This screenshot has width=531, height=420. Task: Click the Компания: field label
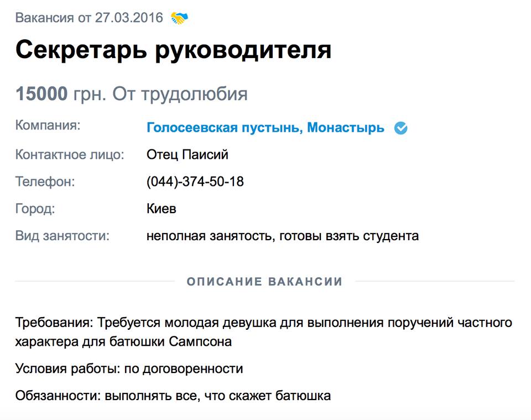pos(48,126)
